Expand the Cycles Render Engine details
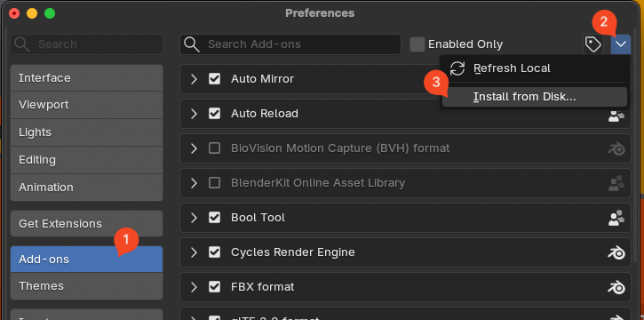The width and height of the screenshot is (644, 320). click(194, 252)
